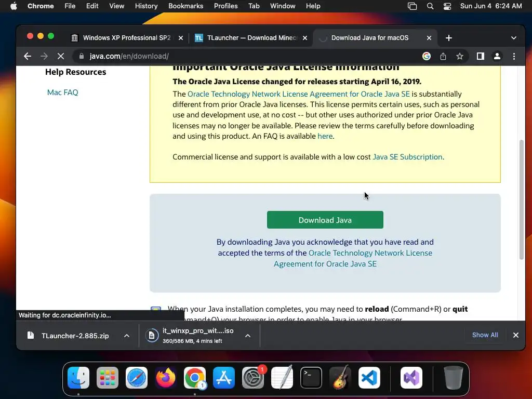The height and width of the screenshot is (399, 532).
Task: Open Java SE Subscription link
Action: click(407, 157)
